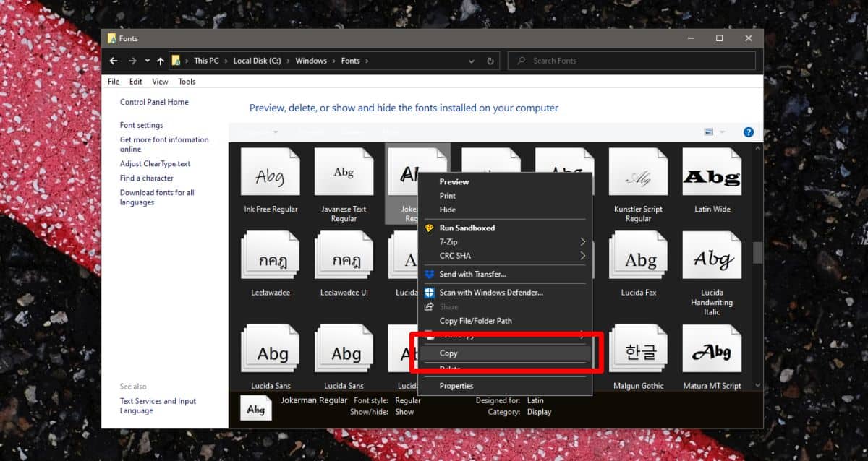Expand chevron after Windows breadcrumb
This screenshot has width=868, height=461.
tap(334, 61)
